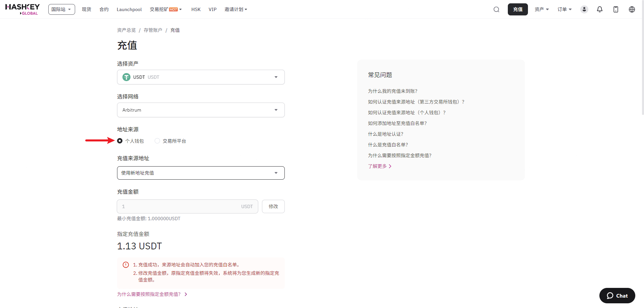The width and height of the screenshot is (644, 308).
Task: Open the user profile avatar icon
Action: click(584, 9)
